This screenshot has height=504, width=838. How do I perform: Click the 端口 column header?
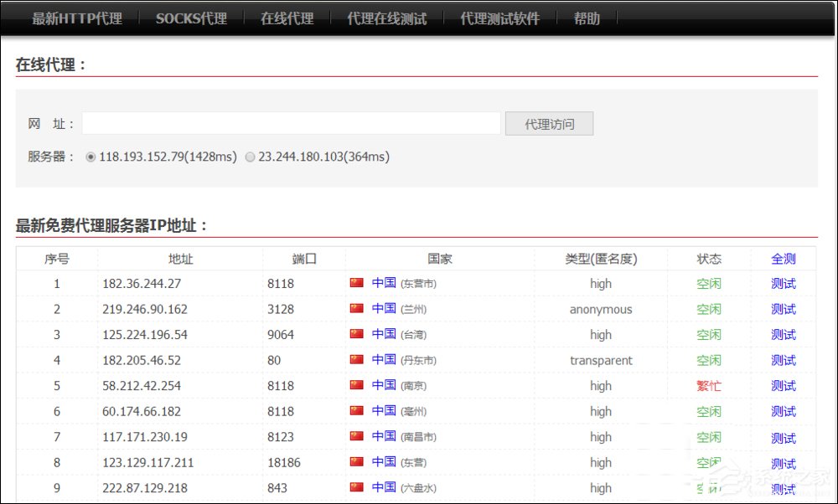(x=304, y=259)
